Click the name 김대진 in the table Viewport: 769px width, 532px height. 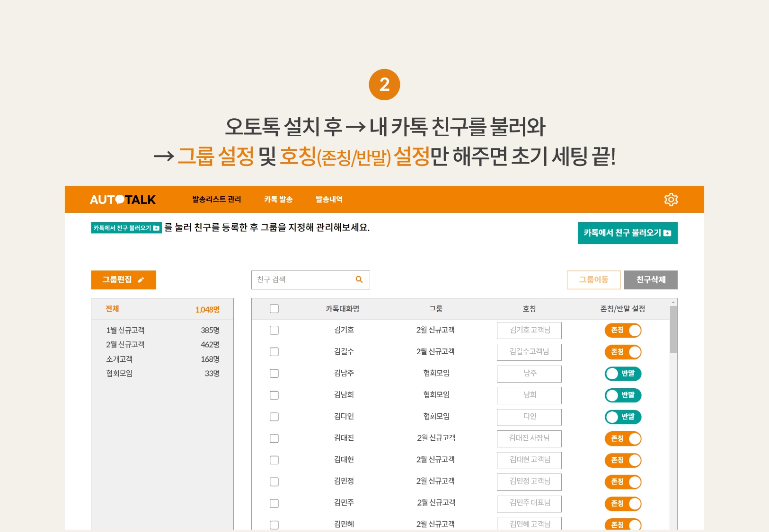point(344,438)
